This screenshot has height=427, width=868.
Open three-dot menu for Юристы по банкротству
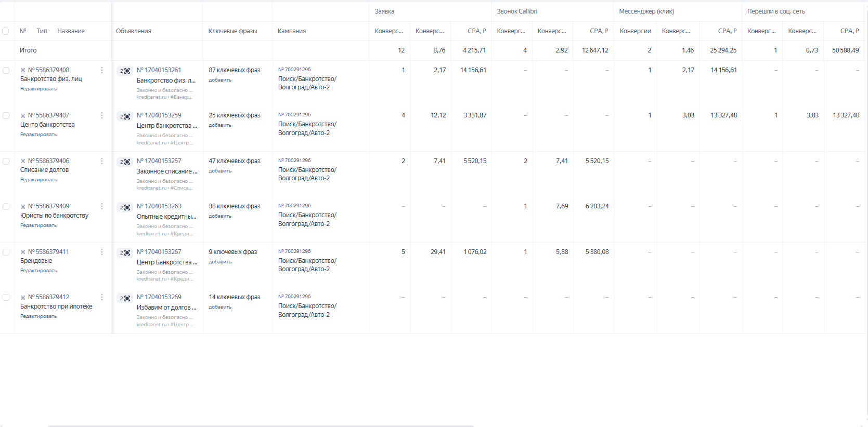[102, 206]
